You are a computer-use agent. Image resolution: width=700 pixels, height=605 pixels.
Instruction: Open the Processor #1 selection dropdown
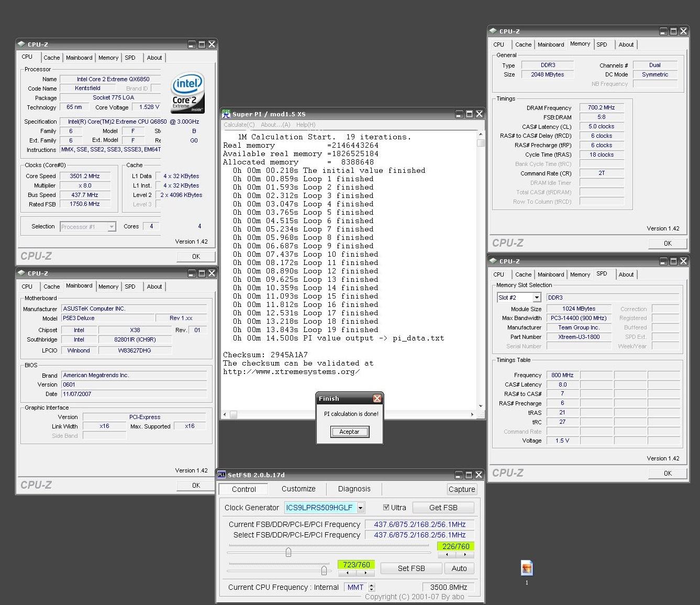(112, 227)
